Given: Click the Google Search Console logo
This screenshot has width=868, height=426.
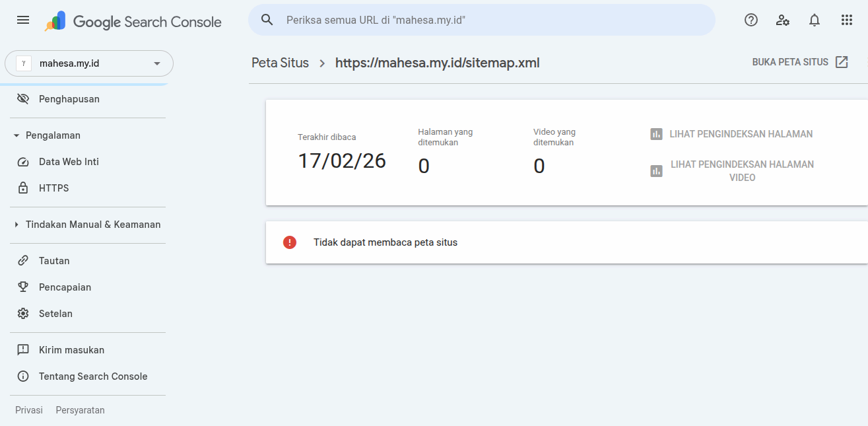Looking at the screenshot, I should pyautogui.click(x=133, y=22).
